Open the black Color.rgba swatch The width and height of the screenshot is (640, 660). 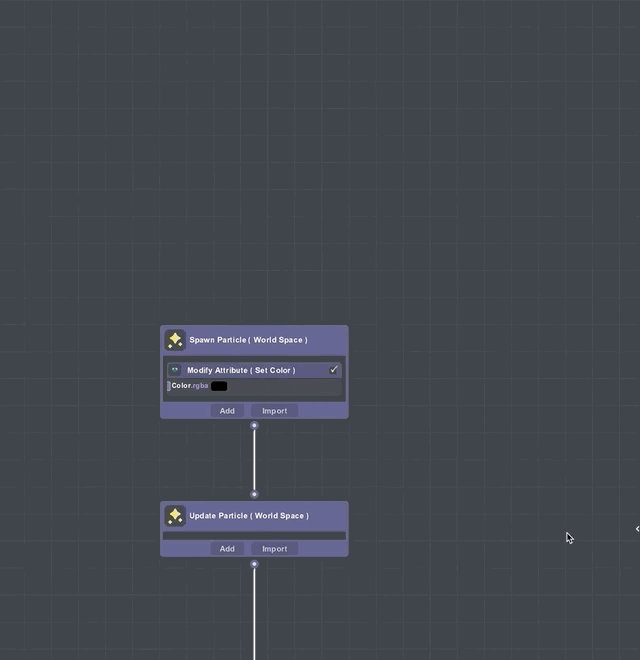point(219,386)
